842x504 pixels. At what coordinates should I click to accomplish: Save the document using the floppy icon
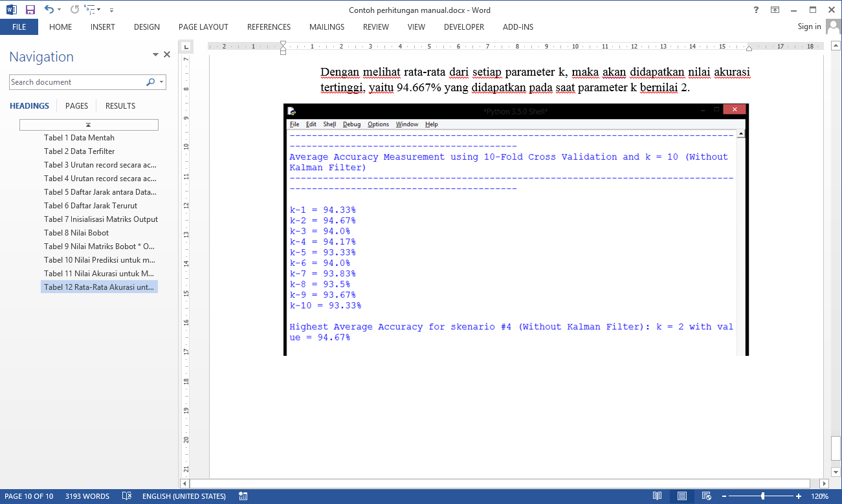(30, 10)
